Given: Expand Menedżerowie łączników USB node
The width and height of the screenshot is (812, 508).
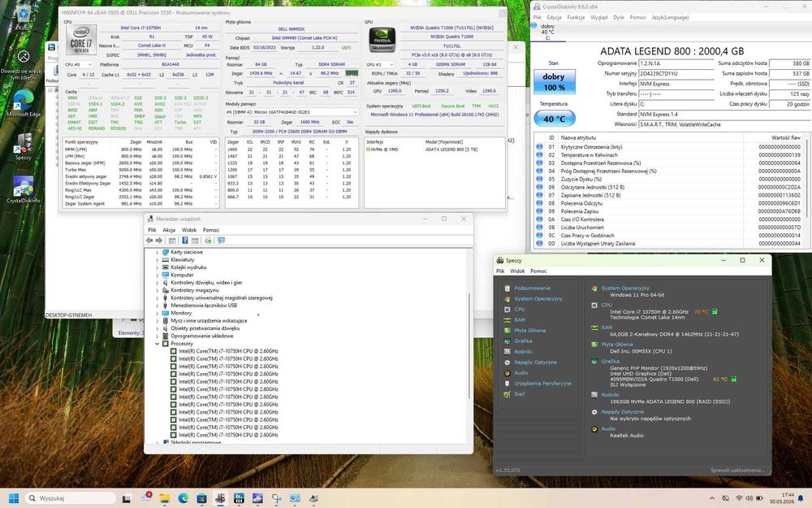Looking at the screenshot, I should tap(157, 306).
